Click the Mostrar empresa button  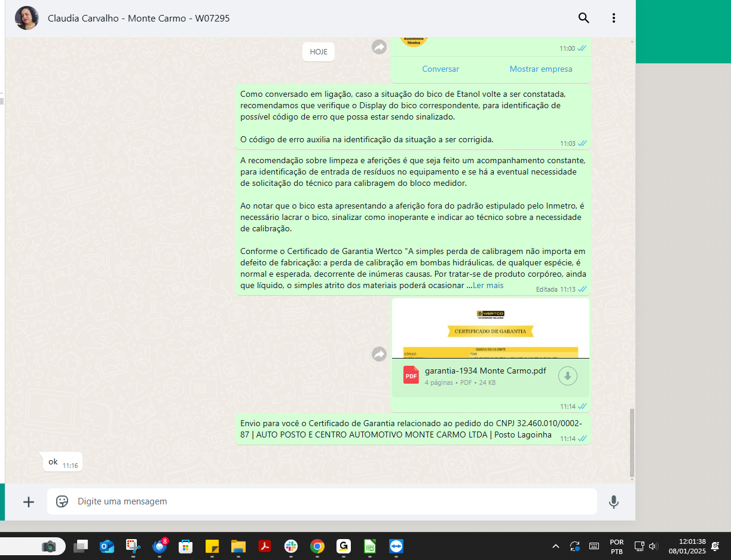pyautogui.click(x=540, y=69)
